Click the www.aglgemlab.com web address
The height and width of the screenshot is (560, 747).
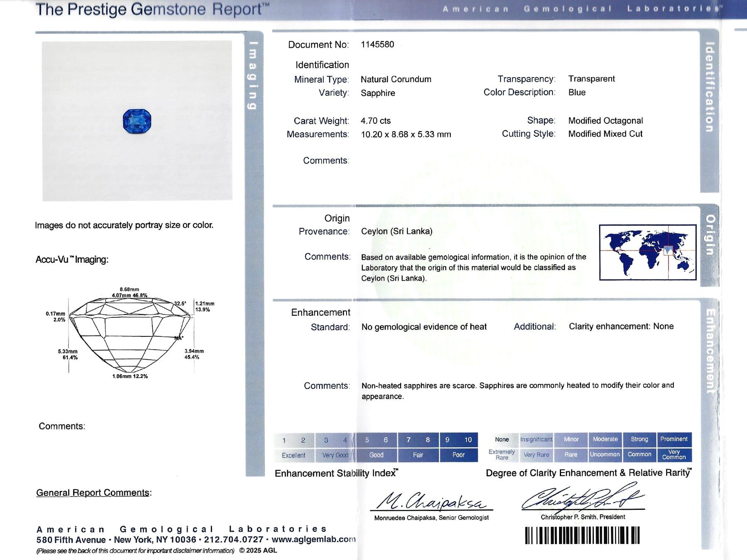(x=314, y=539)
